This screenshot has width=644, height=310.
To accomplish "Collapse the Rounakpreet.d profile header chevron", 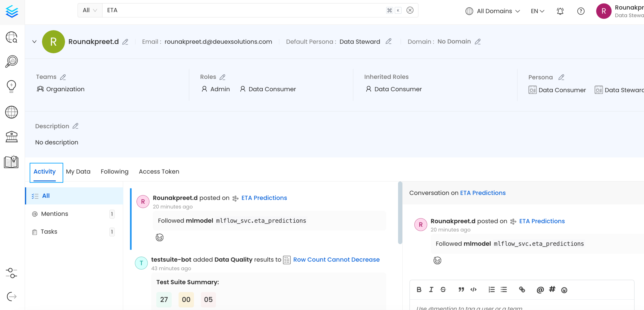I will point(34,42).
